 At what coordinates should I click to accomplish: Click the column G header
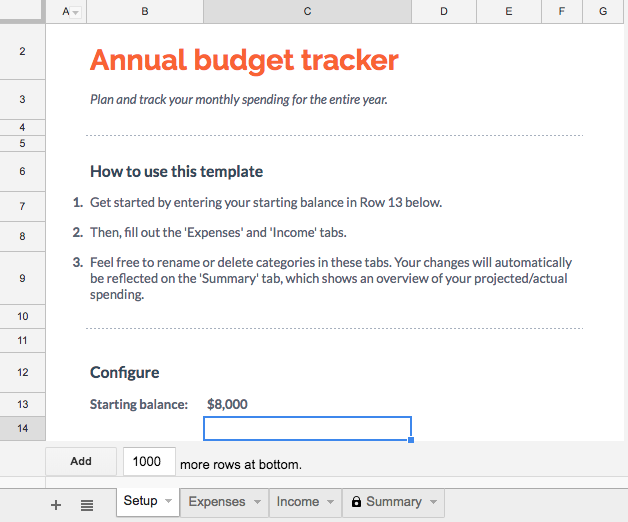(x=603, y=12)
